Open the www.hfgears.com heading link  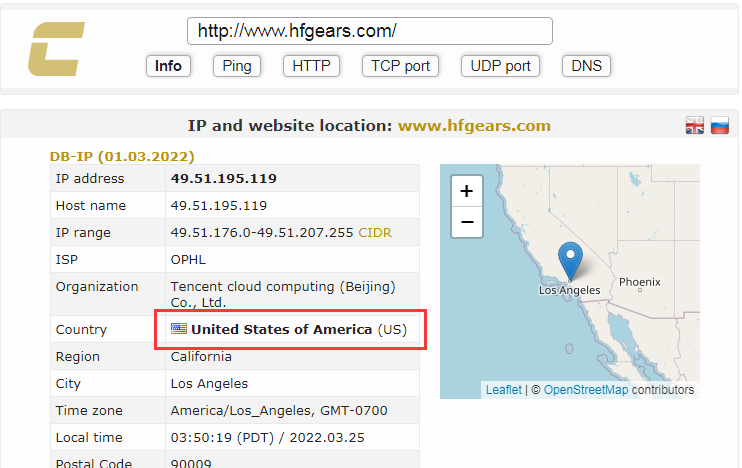(x=474, y=126)
